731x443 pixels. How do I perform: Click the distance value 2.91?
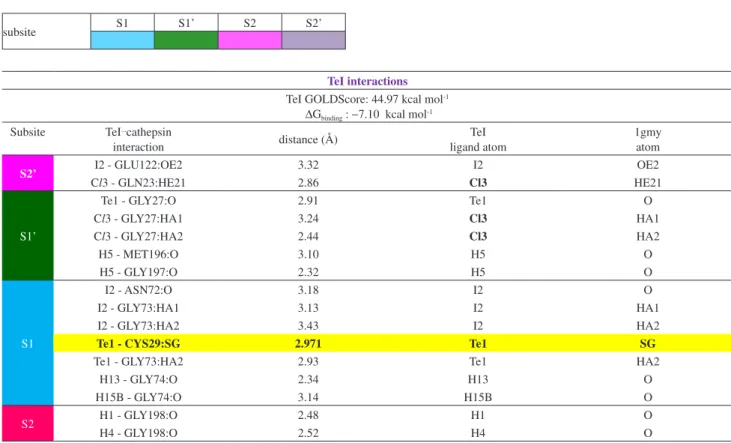click(308, 201)
